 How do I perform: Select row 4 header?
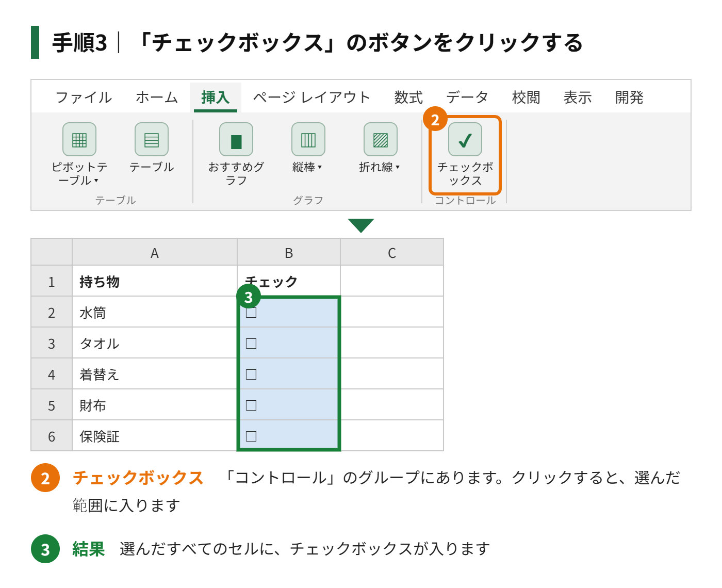(52, 374)
